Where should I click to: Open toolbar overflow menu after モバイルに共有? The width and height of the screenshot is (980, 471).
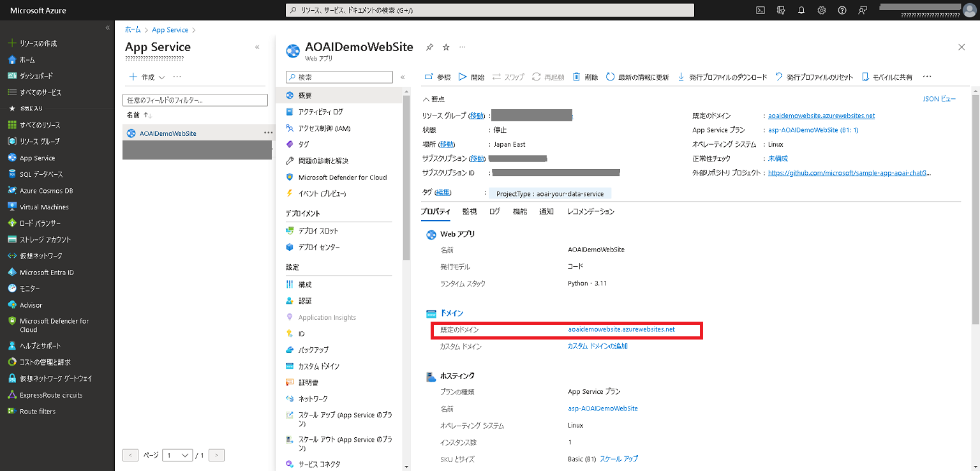(928, 77)
